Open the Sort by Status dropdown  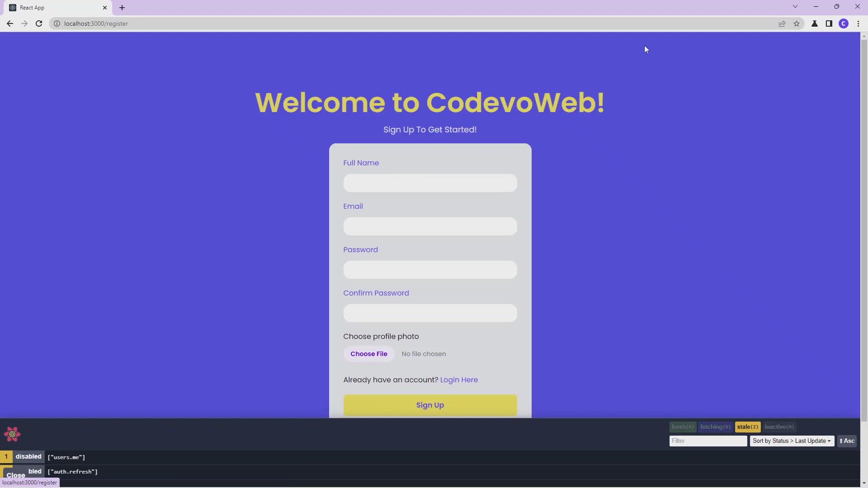pyautogui.click(x=792, y=441)
